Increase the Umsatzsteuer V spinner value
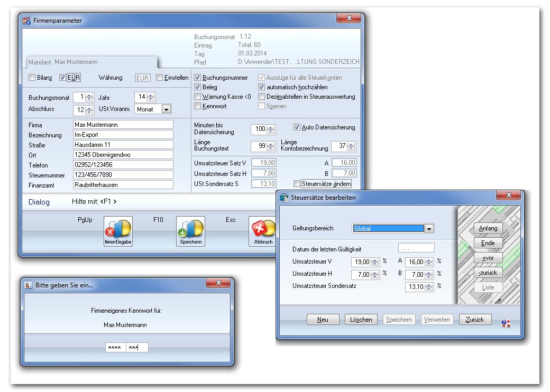 click(375, 260)
